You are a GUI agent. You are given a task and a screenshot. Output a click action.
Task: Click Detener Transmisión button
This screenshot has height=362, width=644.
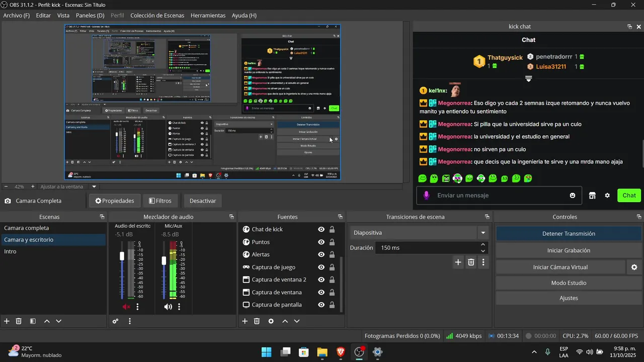point(569,234)
